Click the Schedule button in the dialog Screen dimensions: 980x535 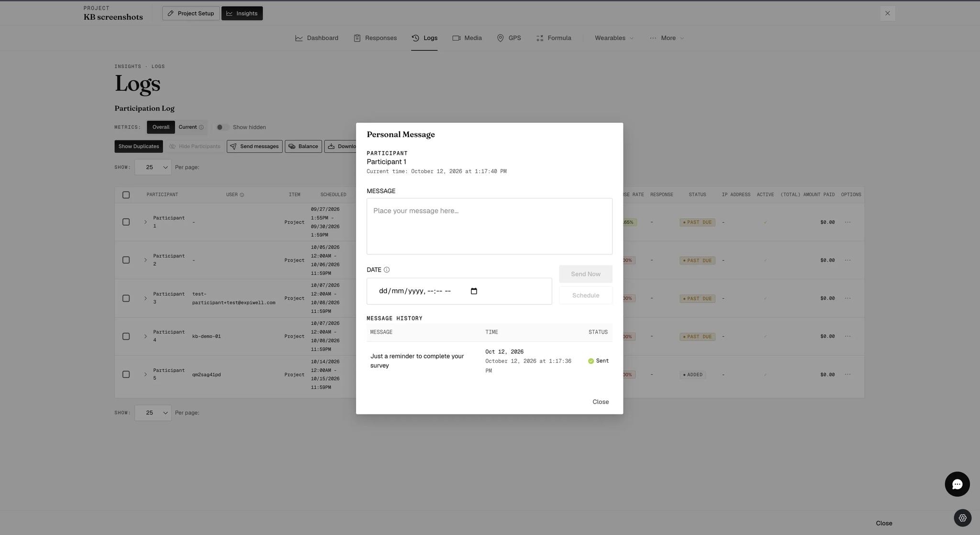[586, 295]
